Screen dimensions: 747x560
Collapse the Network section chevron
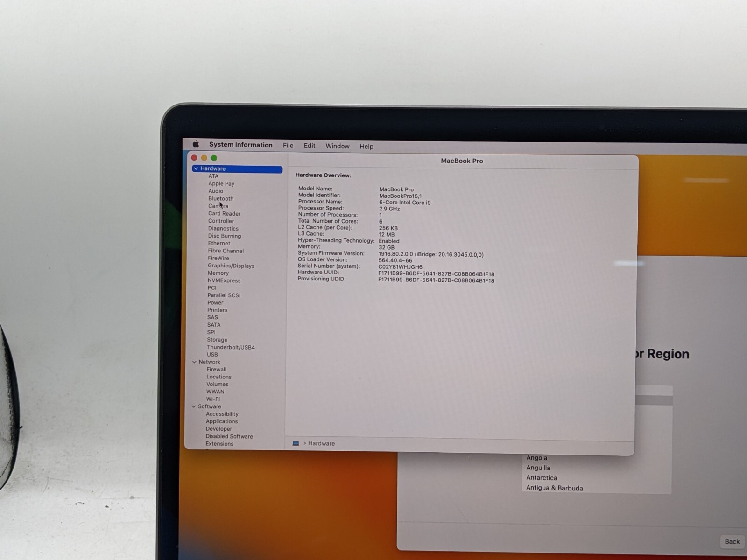coord(194,362)
